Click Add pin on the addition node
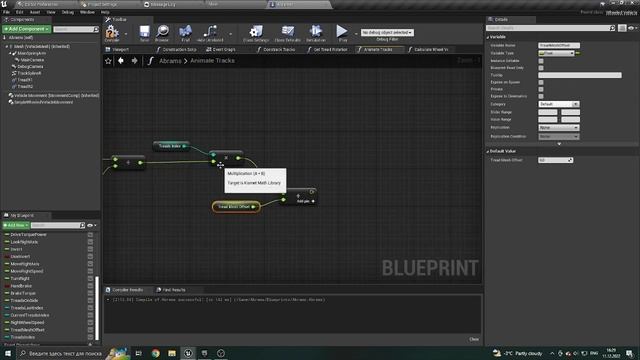 click(x=305, y=201)
